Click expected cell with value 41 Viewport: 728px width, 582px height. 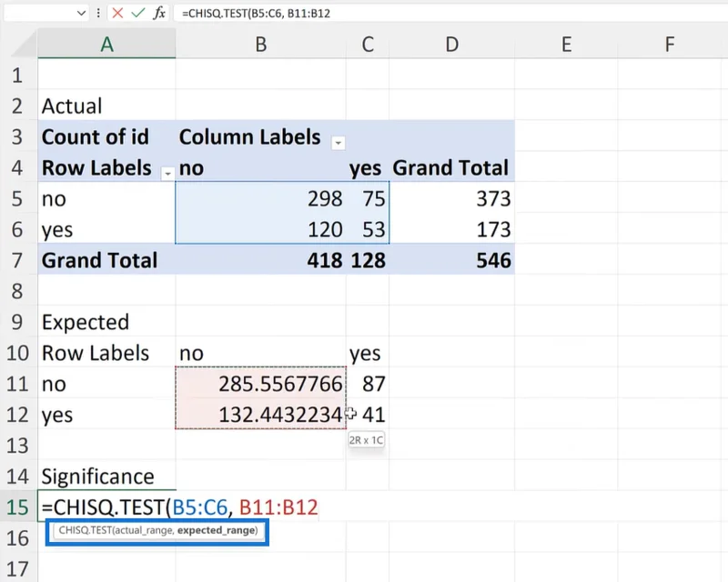(x=368, y=414)
